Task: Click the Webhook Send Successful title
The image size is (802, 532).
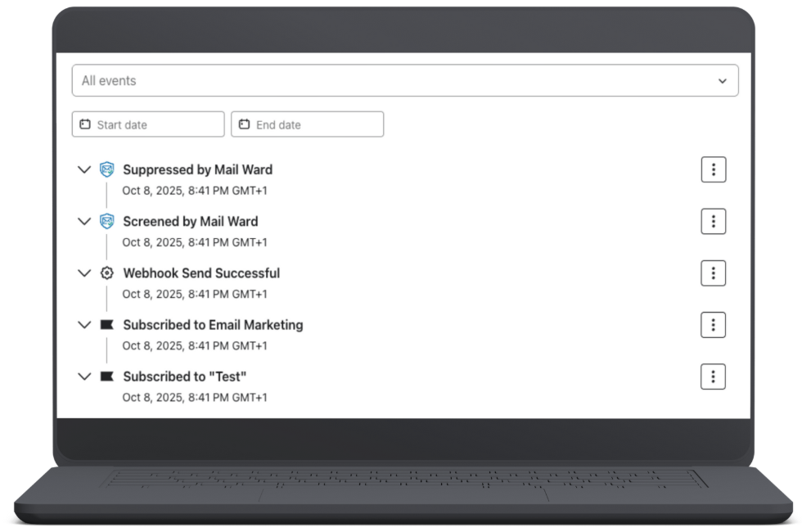Action: point(201,273)
